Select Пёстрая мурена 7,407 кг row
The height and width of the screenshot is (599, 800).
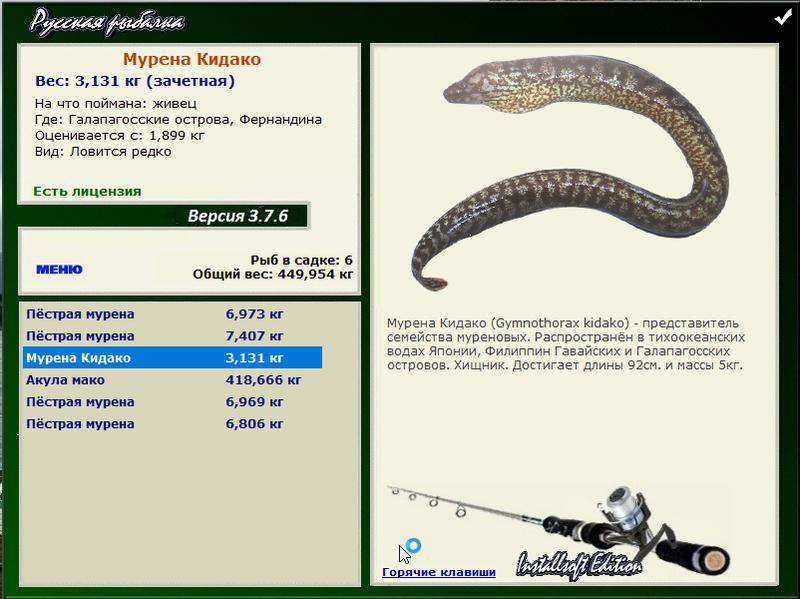tap(172, 336)
